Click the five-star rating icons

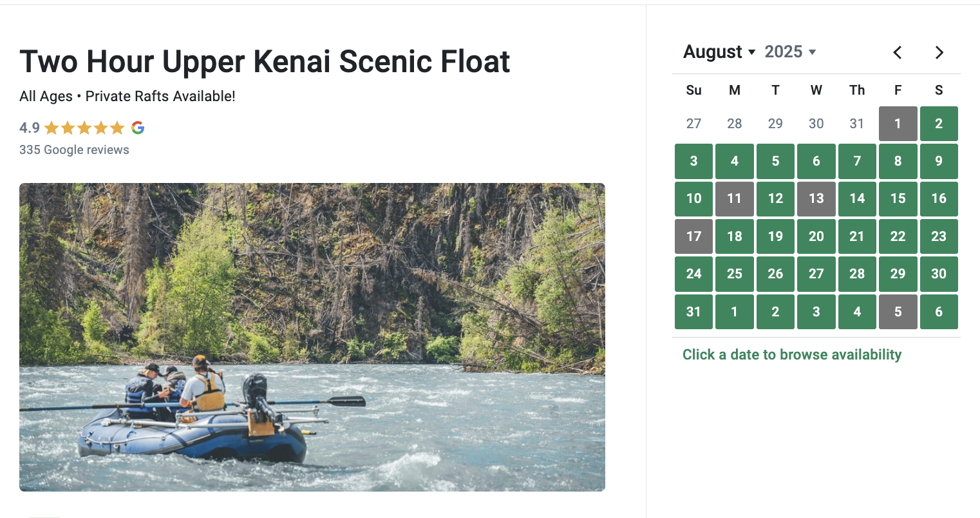84,128
